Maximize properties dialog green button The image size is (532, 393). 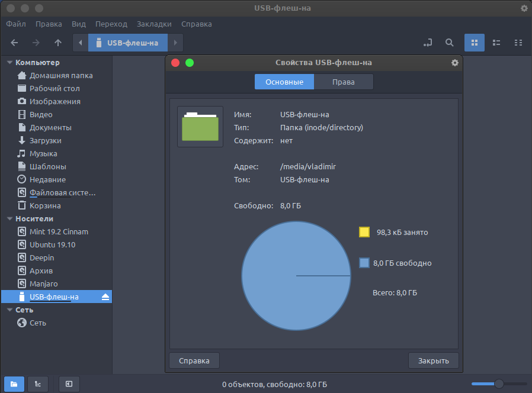tap(190, 63)
